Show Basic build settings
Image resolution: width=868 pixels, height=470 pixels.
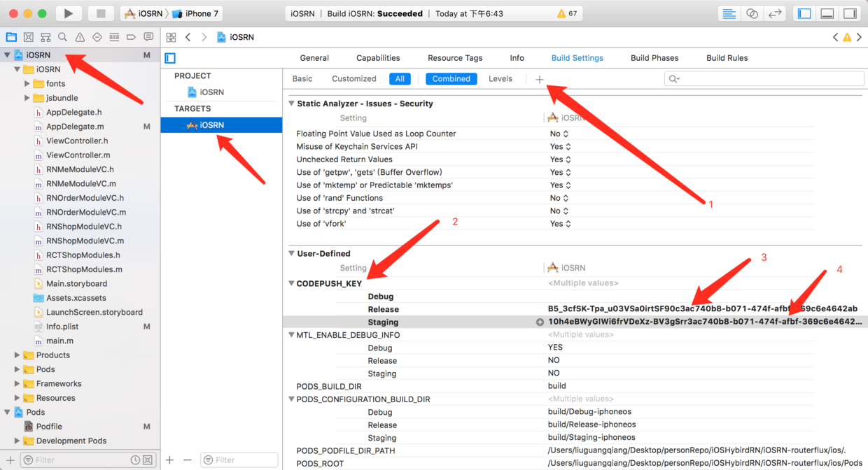(x=302, y=79)
